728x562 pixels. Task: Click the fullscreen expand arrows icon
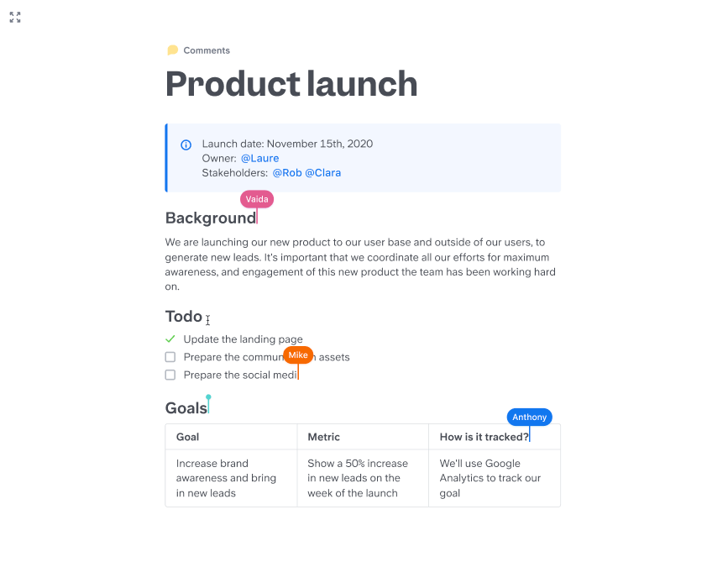click(15, 17)
